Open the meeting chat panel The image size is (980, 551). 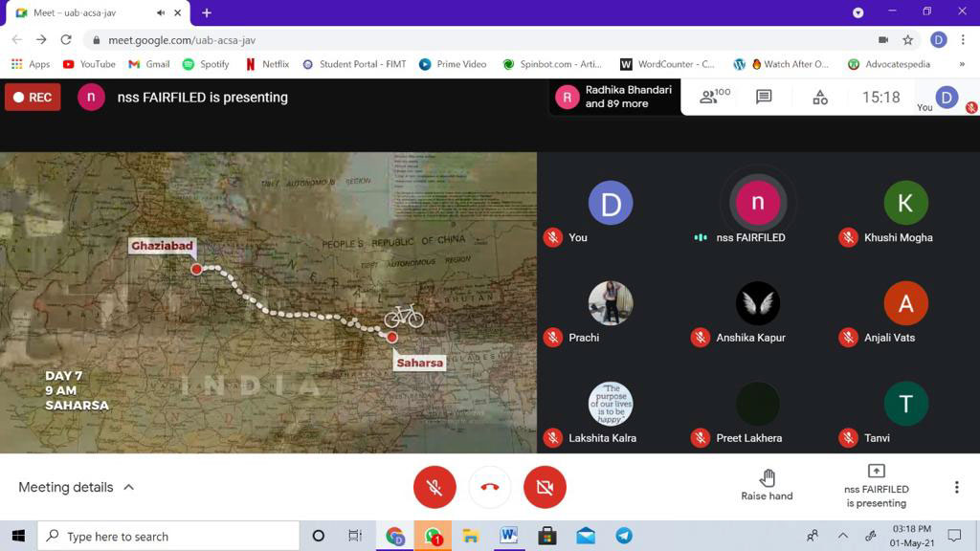click(764, 97)
